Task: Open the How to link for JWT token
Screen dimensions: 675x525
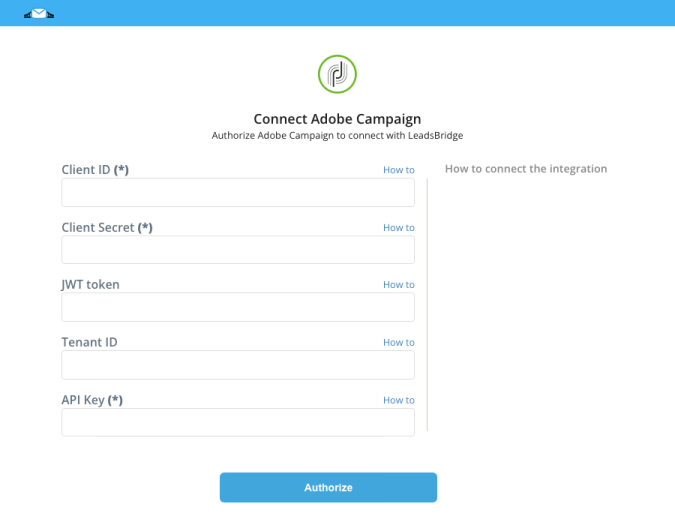Action: pos(399,284)
